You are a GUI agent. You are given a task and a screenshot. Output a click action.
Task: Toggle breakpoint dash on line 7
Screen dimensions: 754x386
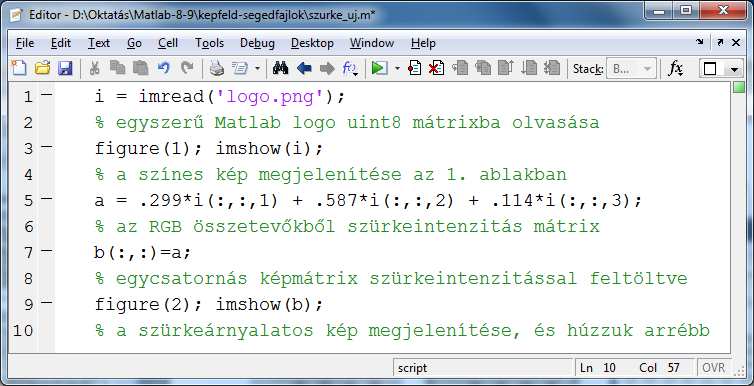coord(47,250)
